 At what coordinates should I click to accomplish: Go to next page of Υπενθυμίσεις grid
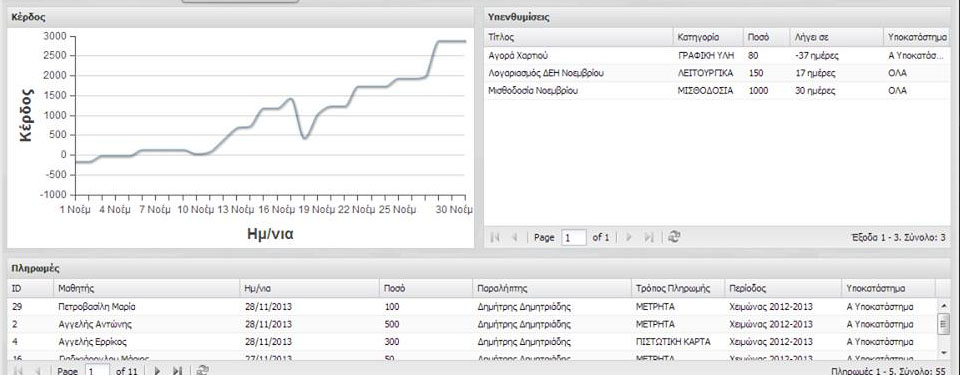click(629, 237)
